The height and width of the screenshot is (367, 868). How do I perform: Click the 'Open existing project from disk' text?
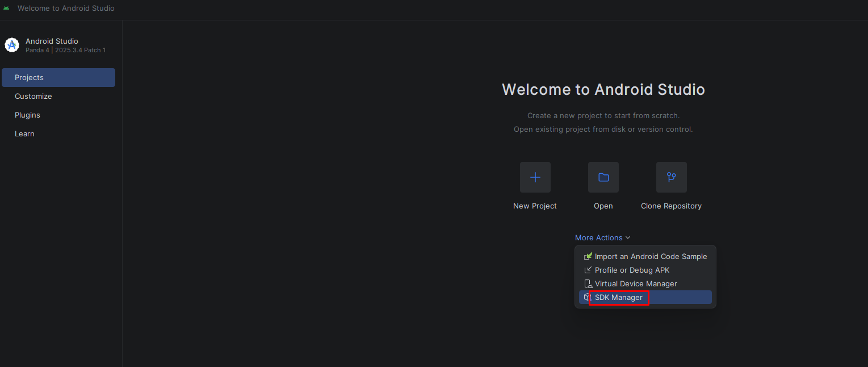603,129
